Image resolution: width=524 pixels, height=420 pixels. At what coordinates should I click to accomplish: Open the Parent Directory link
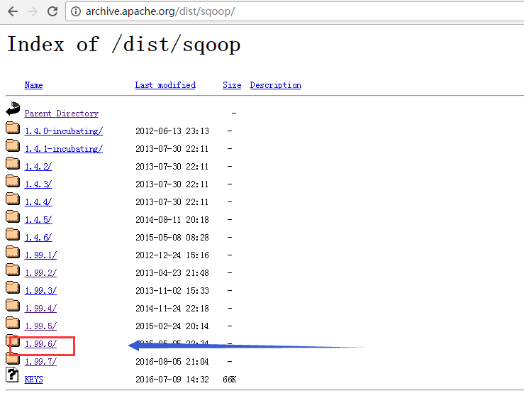click(62, 114)
